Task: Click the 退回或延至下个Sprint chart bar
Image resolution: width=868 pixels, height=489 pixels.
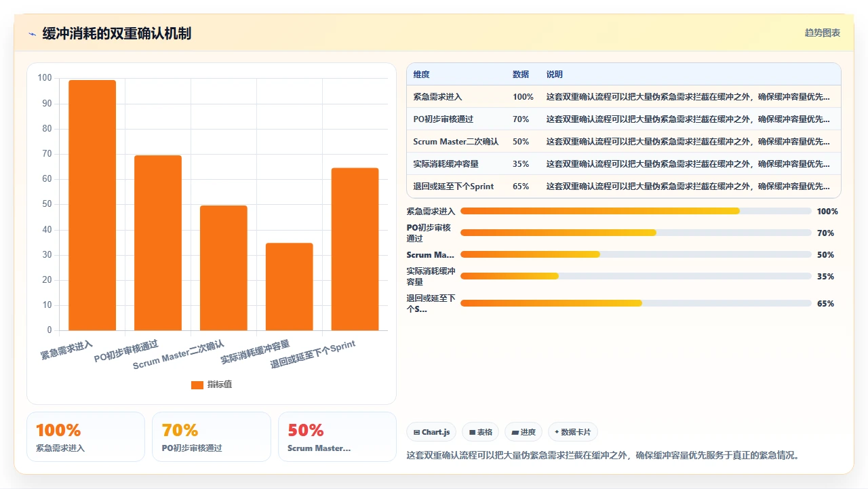Action: pos(355,250)
